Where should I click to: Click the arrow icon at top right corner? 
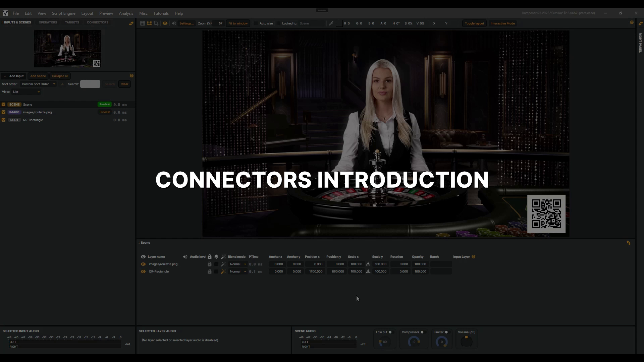click(640, 23)
